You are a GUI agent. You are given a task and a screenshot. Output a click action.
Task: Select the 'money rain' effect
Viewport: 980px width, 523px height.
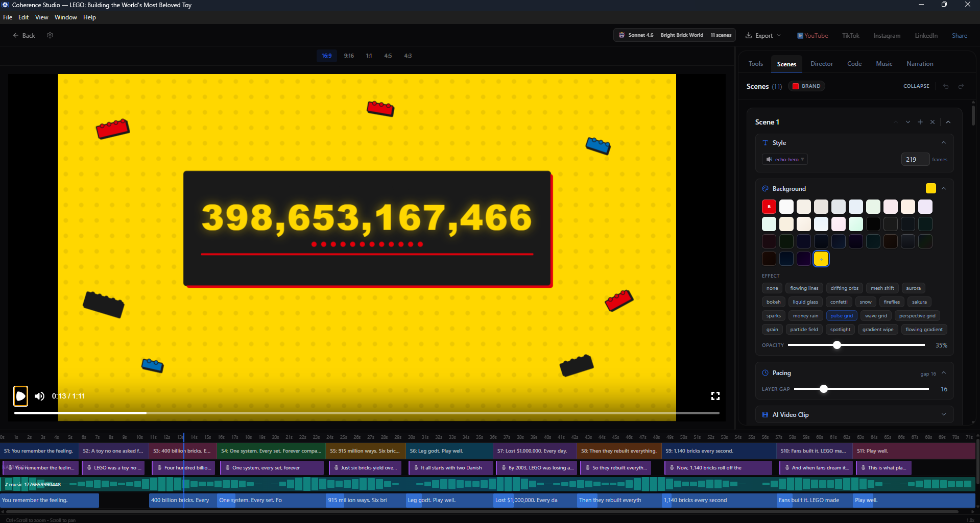point(805,316)
